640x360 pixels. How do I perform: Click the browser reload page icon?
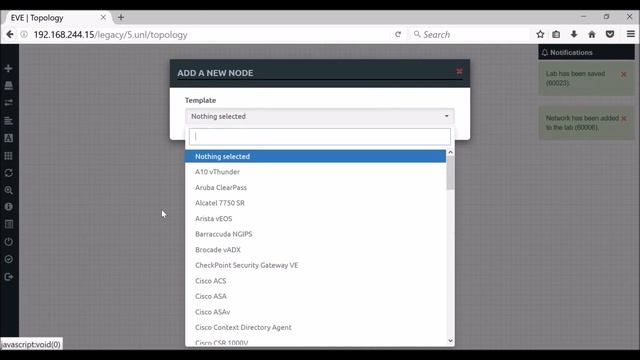[398, 35]
